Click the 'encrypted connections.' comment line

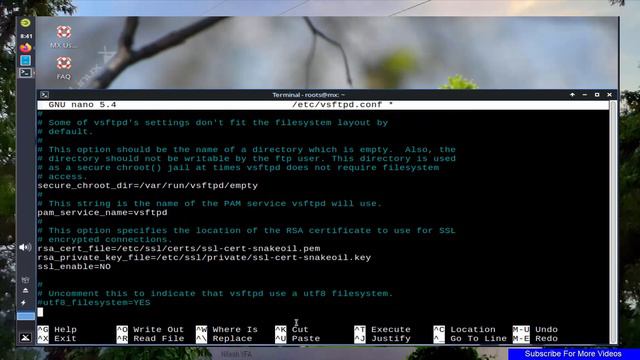105,240
